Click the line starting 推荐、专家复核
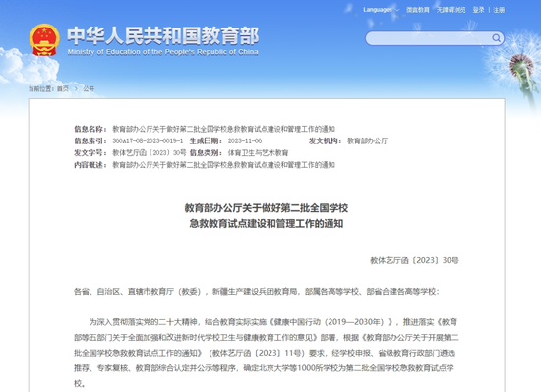 [x=264, y=368]
